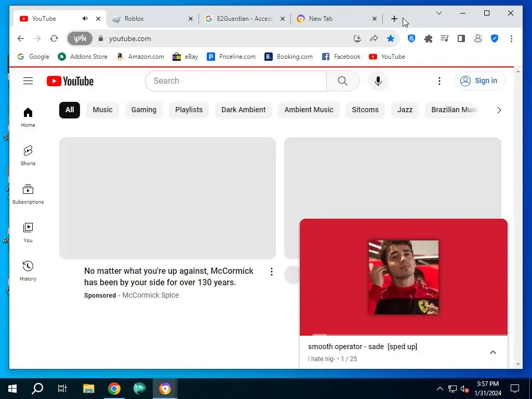Reload the youtube.com page
This screenshot has height=399, width=532.
pyautogui.click(x=54, y=38)
